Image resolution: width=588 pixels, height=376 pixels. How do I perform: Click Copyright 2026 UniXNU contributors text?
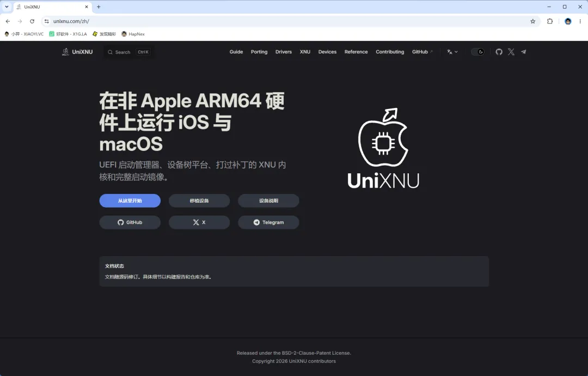coord(294,361)
